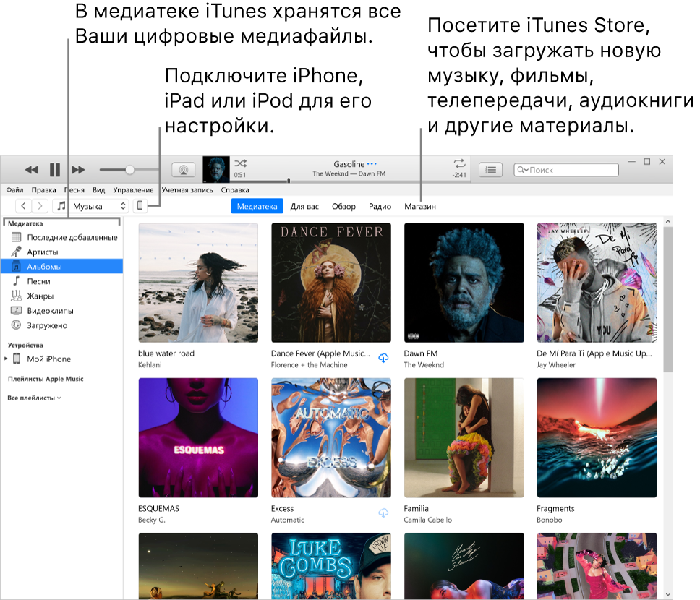The width and height of the screenshot is (700, 600).
Task: Pause the playing track Gasoline
Action: tap(54, 170)
